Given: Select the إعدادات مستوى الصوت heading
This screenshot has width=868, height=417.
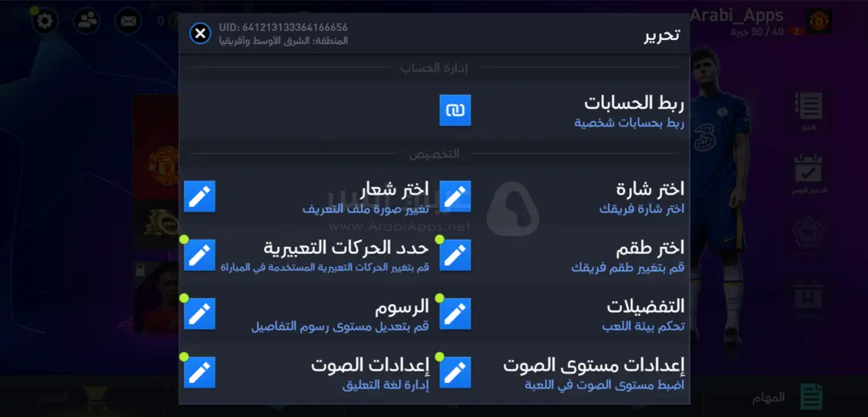Looking at the screenshot, I should click(594, 365).
